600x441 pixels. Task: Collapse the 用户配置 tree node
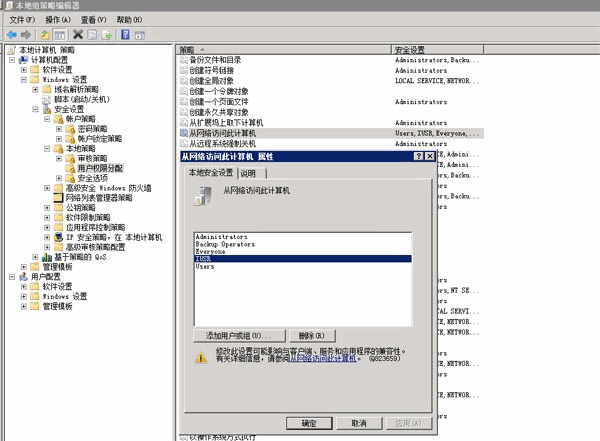point(12,277)
